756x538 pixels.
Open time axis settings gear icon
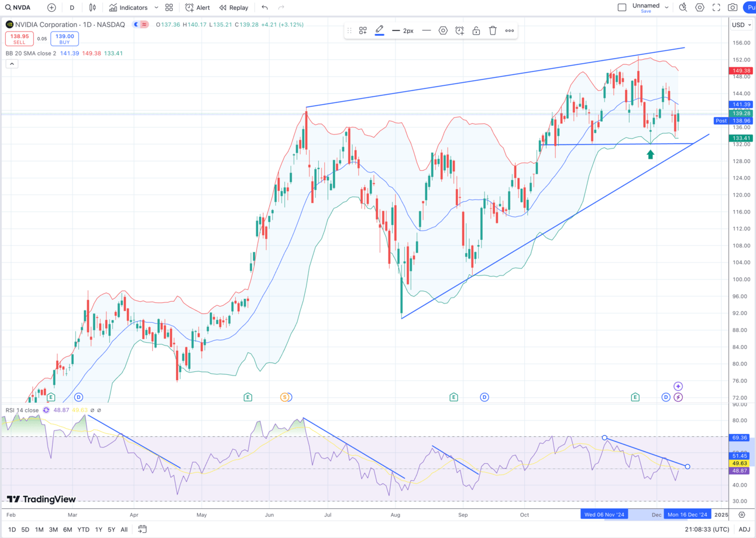tap(742, 515)
